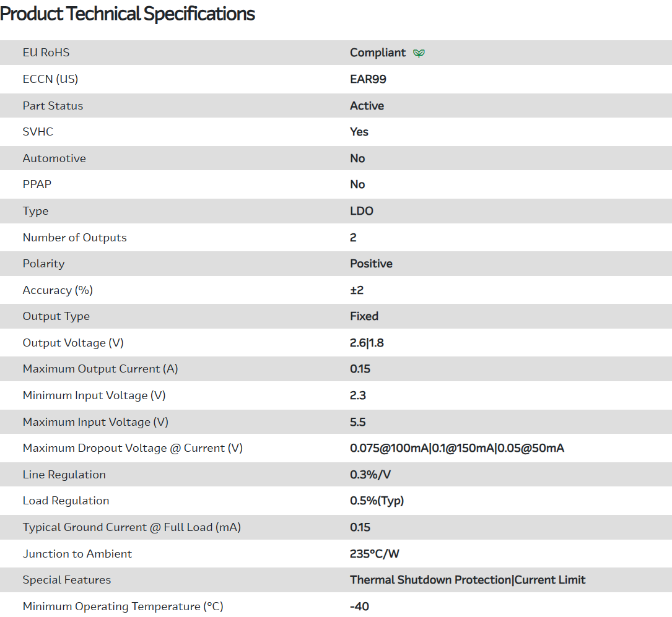Image resolution: width=672 pixels, height=617 pixels.
Task: Select the EU RoHS row label
Action: coord(46,53)
